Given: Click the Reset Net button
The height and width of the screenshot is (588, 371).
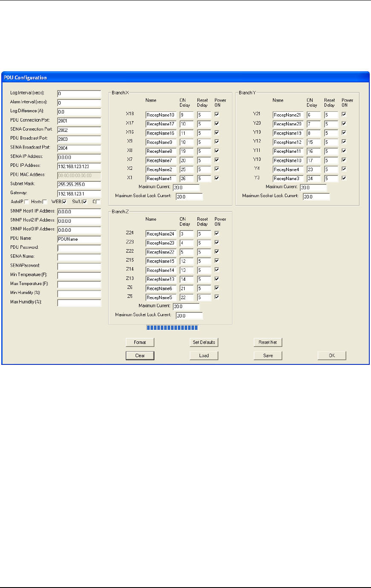Looking at the screenshot, I should pos(268,342).
